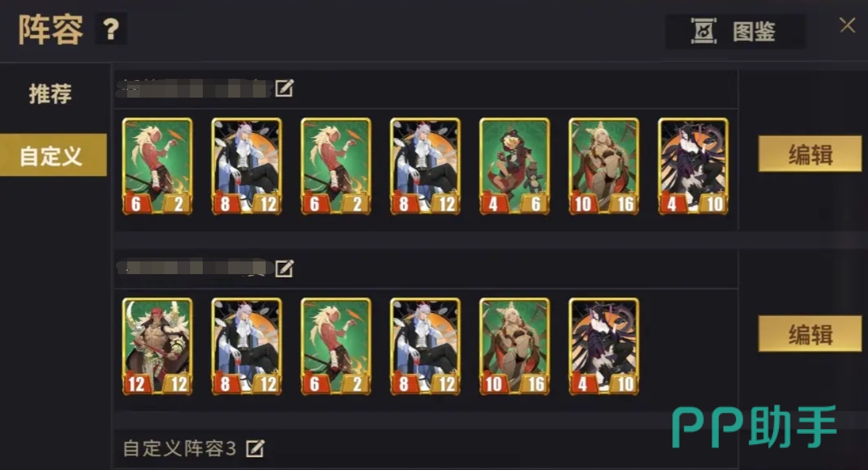The width and height of the screenshot is (868, 470).
Task: Switch to the 推荐 tab
Action: (x=50, y=94)
